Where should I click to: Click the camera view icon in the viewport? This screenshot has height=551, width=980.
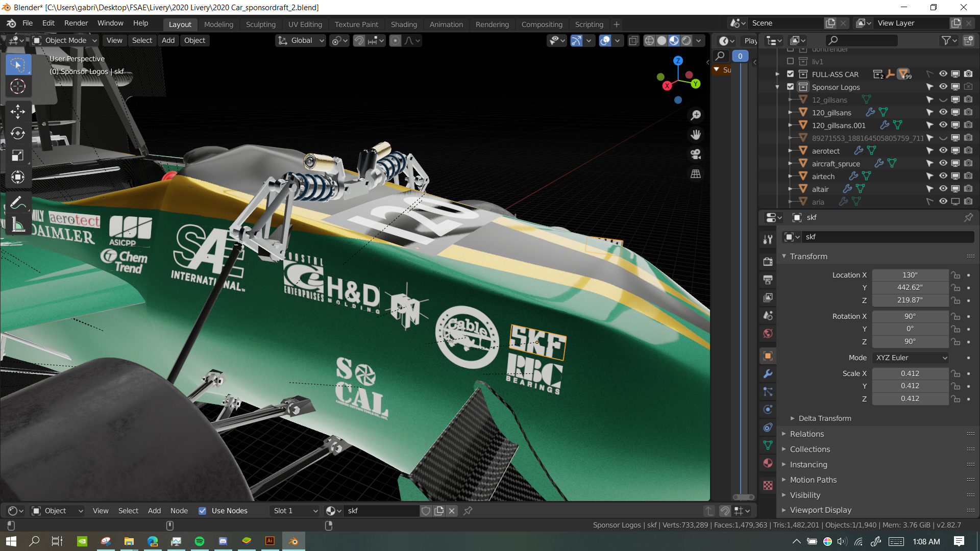click(x=696, y=154)
